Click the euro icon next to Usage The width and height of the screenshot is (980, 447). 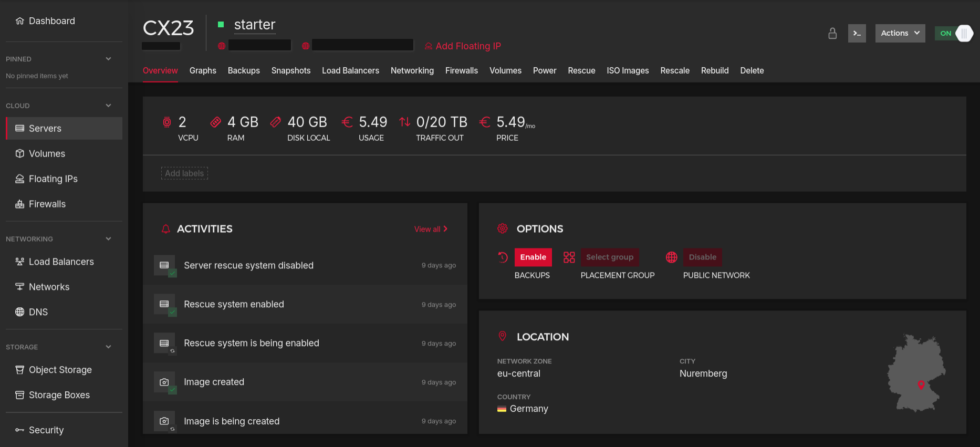point(347,122)
